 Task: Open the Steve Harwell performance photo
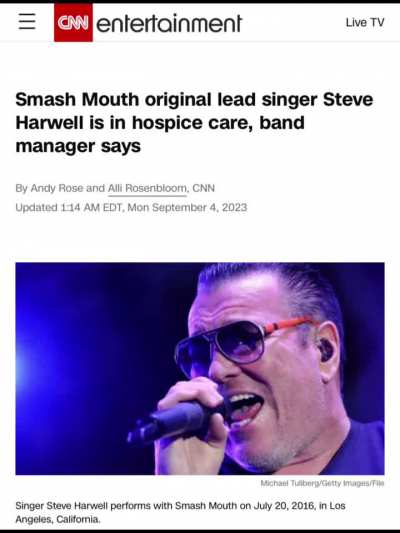(200, 368)
